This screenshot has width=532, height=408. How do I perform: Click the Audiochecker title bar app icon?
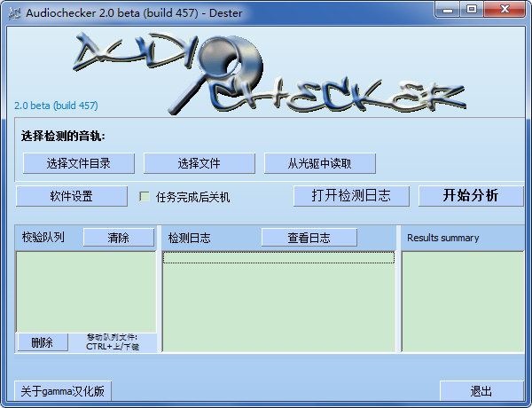tap(14, 13)
